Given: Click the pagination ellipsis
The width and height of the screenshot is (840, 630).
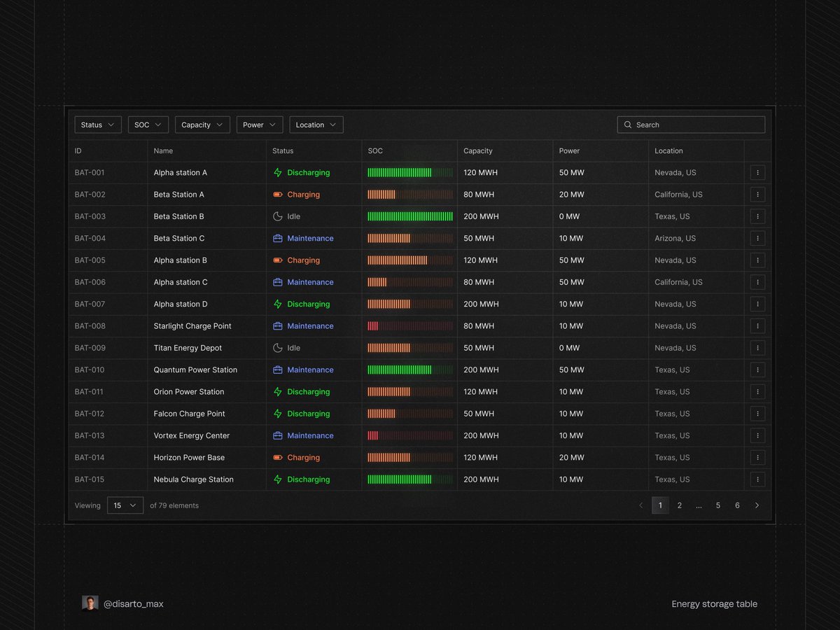Looking at the screenshot, I should 699,505.
